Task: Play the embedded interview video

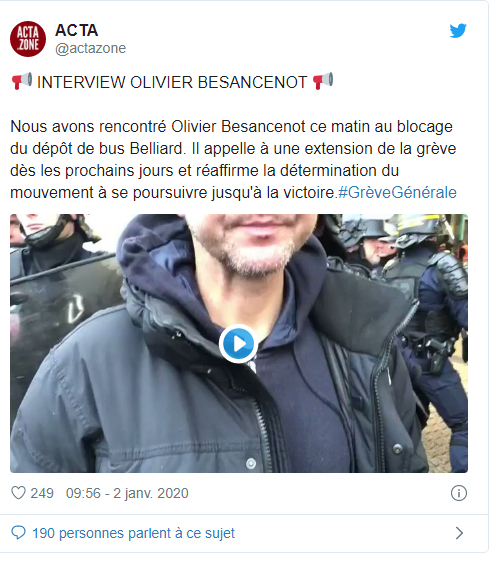Action: [239, 344]
